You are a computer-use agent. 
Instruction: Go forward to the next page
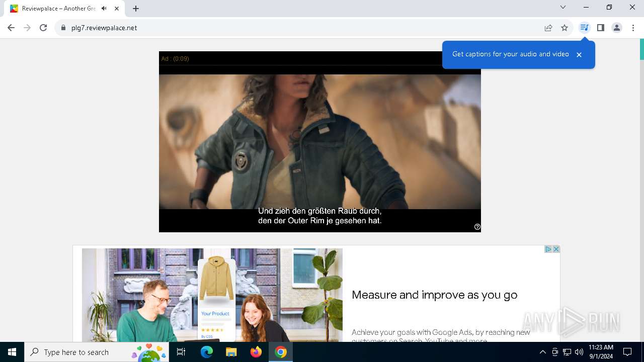click(x=27, y=28)
